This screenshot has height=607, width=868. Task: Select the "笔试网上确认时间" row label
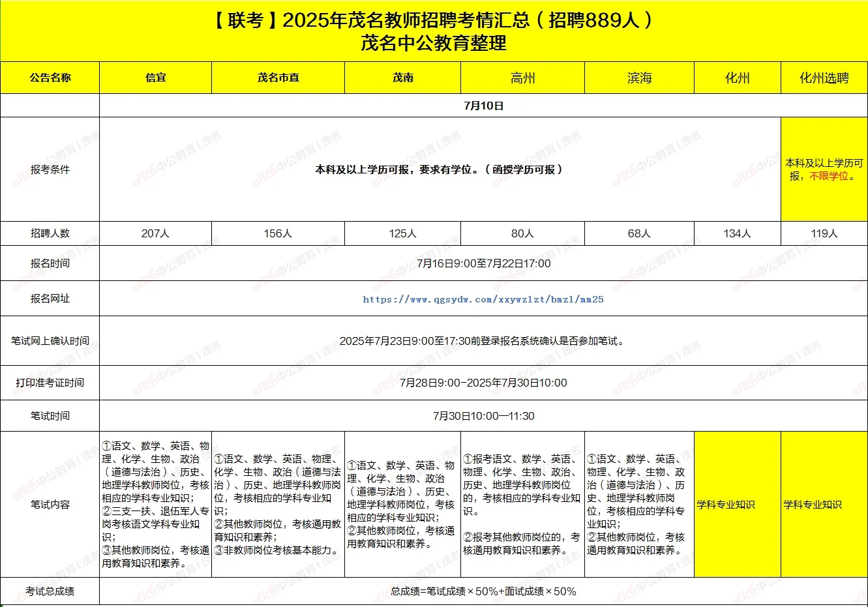[x=50, y=341]
